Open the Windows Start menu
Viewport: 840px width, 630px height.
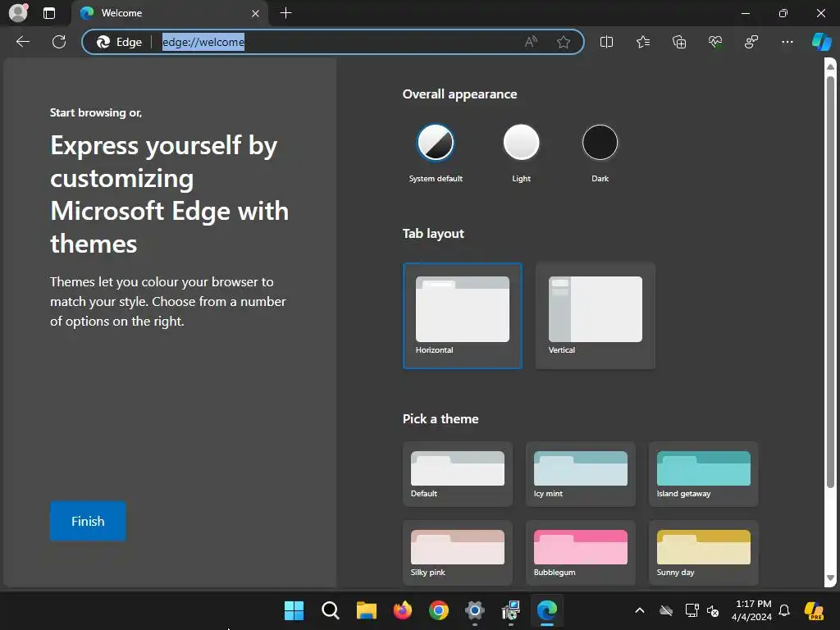294,610
